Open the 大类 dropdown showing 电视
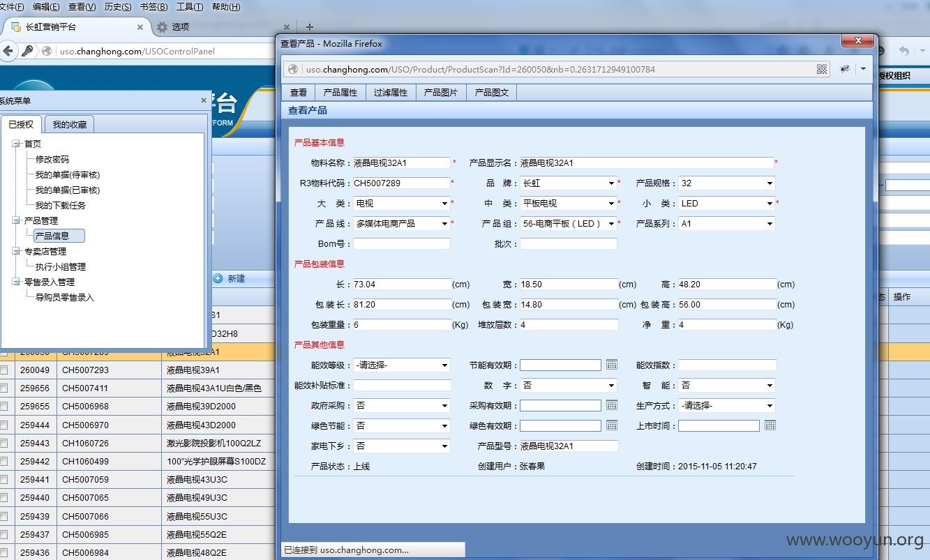The width and height of the screenshot is (930, 560). (401, 204)
